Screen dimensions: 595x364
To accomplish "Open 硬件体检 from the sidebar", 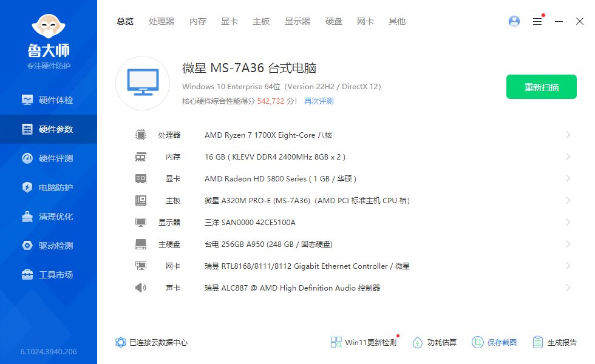I will pos(49,100).
